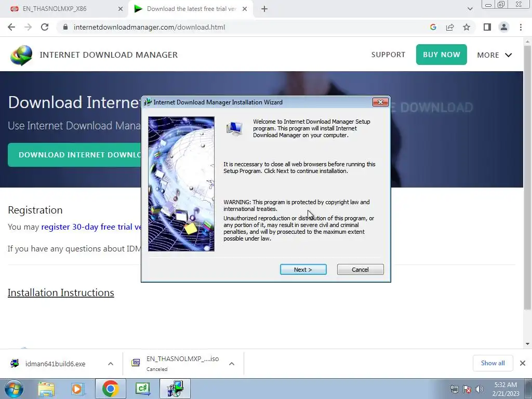Viewport: 532px width, 399px height.
Task: Click the computer icon in the wizard
Action: point(234,129)
